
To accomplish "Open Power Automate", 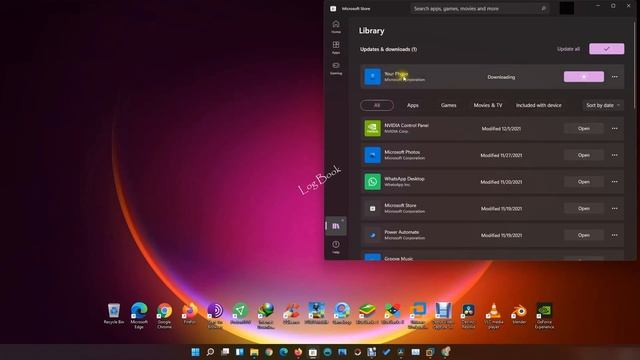I will (584, 235).
